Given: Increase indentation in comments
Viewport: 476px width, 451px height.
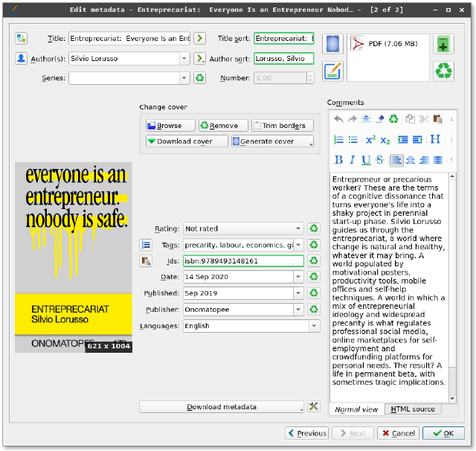Looking at the screenshot, I should (x=403, y=140).
